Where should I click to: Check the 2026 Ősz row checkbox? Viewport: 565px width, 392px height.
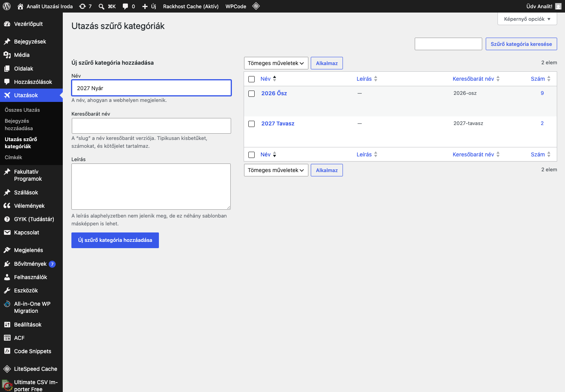click(252, 94)
